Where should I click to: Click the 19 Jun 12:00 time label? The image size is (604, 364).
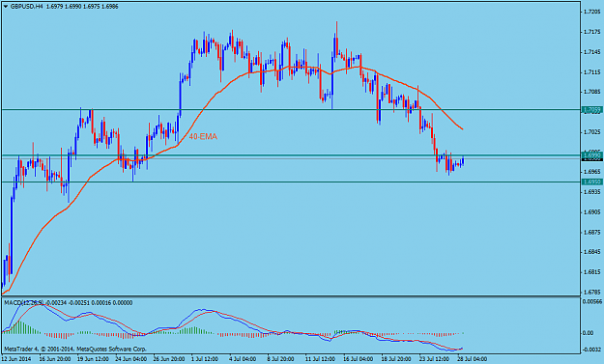(93, 359)
